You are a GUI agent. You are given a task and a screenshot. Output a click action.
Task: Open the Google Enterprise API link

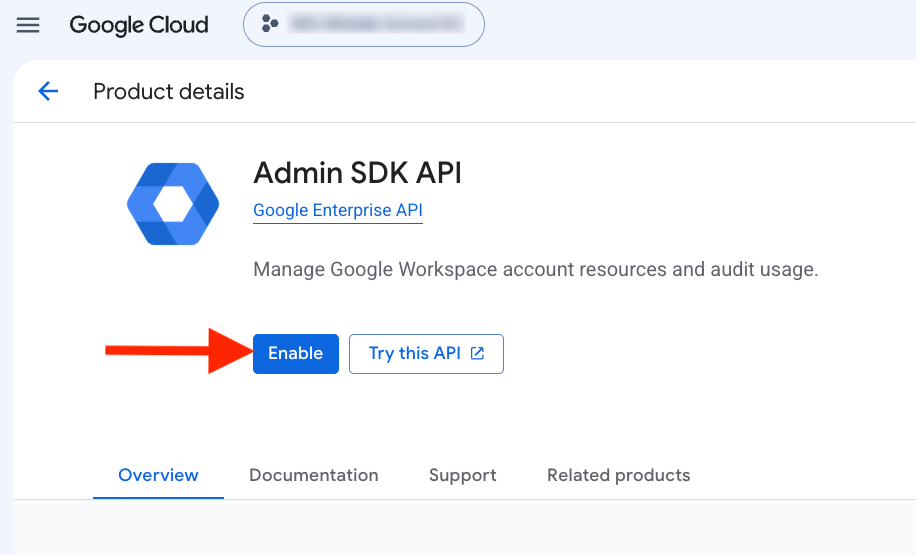point(338,210)
